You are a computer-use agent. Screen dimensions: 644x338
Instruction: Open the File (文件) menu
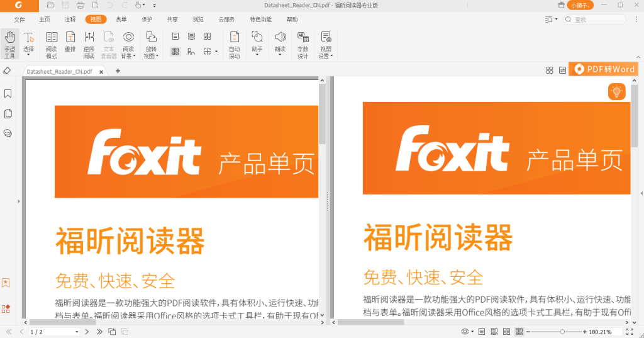(19, 20)
